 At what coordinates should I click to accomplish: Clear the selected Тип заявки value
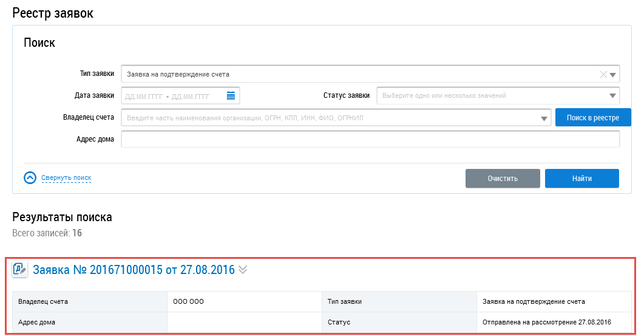click(603, 75)
